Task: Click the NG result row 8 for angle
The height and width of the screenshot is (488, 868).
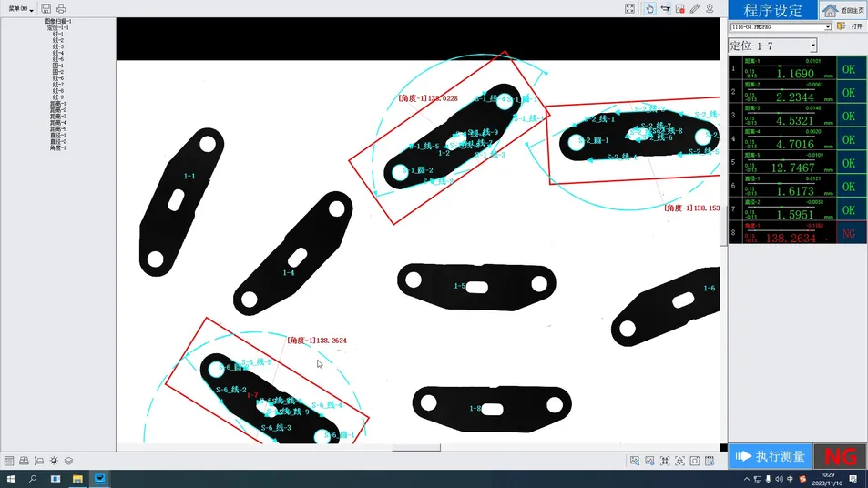Action: (x=797, y=234)
